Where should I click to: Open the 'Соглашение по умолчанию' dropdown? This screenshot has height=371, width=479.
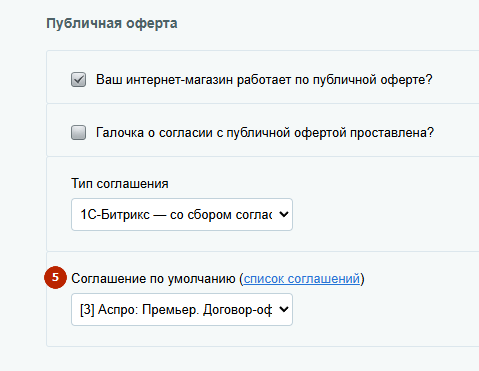182,309
